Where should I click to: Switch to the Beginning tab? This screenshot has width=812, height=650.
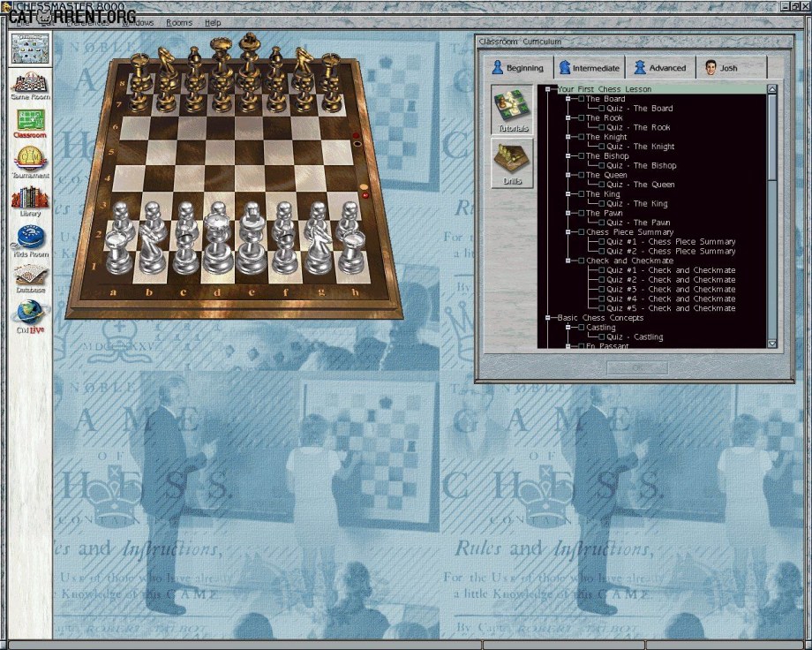click(x=518, y=67)
